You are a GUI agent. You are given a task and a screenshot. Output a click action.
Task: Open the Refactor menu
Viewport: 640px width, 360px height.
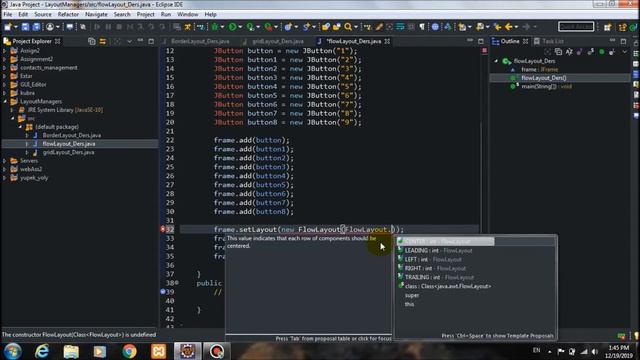click(x=68, y=14)
